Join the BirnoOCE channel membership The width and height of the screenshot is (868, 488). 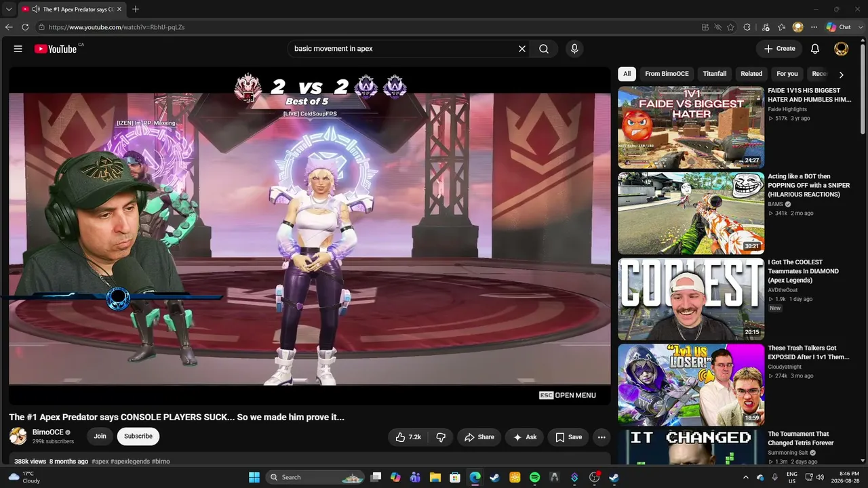[x=100, y=436]
